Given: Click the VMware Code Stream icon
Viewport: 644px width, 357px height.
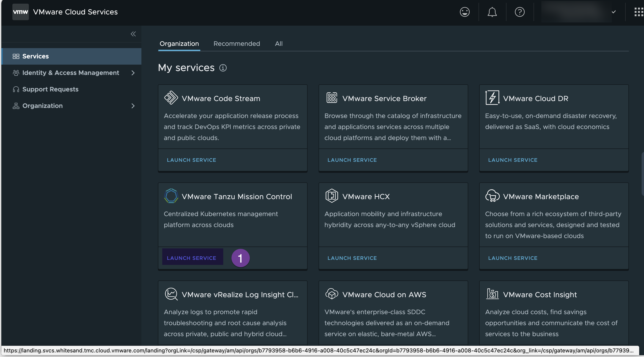Looking at the screenshot, I should 171,98.
